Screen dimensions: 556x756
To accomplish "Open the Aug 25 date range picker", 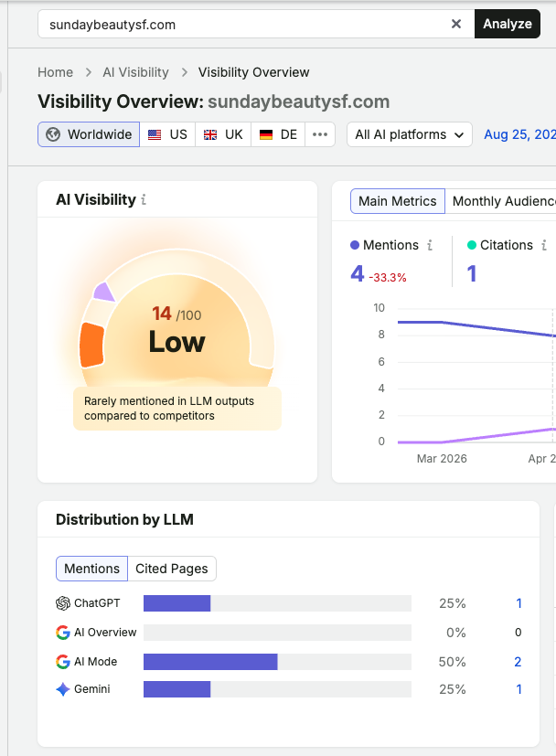I will click(519, 134).
